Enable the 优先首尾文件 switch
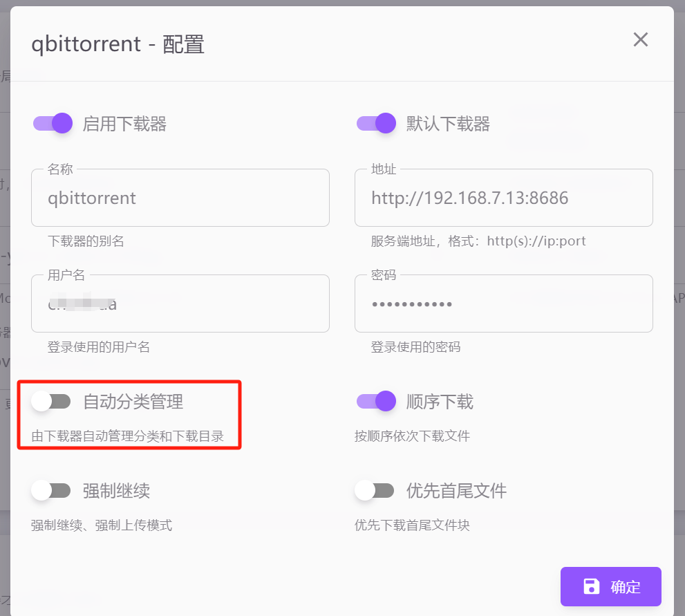Viewport: 685px width, 616px height. pos(375,491)
